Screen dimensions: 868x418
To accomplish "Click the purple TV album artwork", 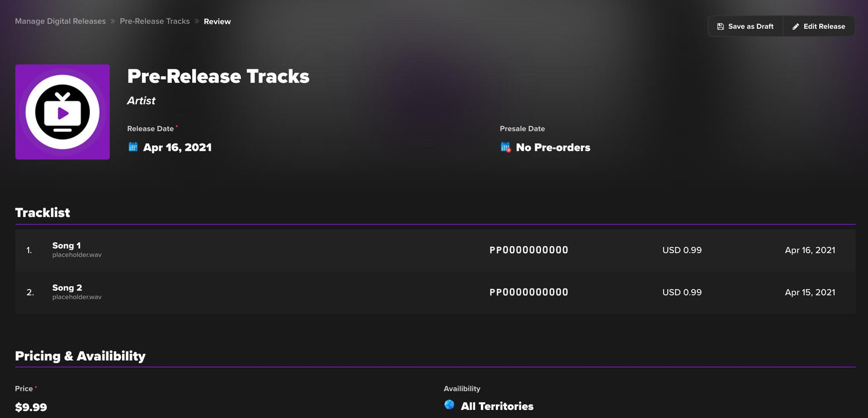I will coord(62,112).
